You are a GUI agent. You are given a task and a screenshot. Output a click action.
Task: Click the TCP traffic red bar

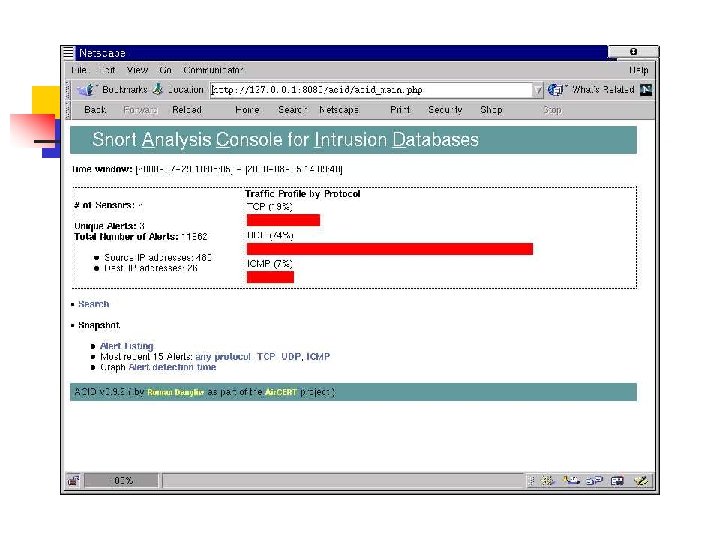[283, 220]
